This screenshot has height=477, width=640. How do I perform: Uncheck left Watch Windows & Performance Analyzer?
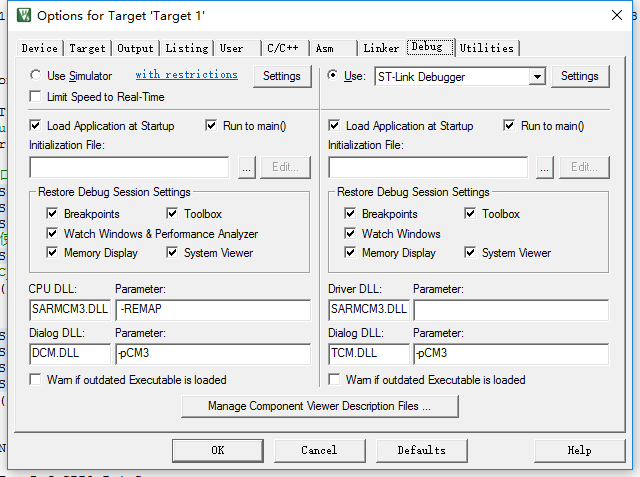coord(53,234)
